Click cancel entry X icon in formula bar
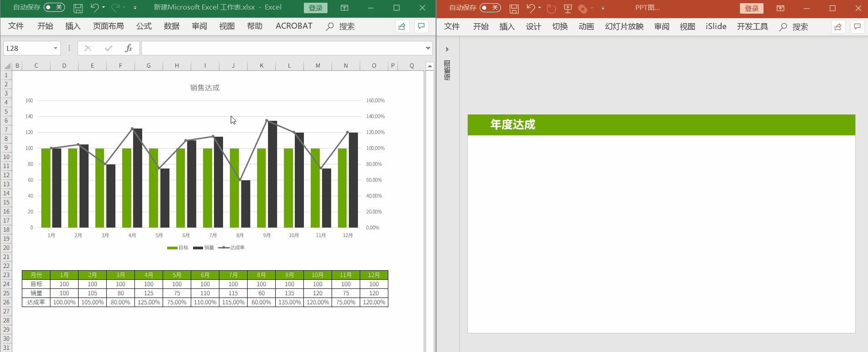This screenshot has width=868, height=352. coord(88,48)
